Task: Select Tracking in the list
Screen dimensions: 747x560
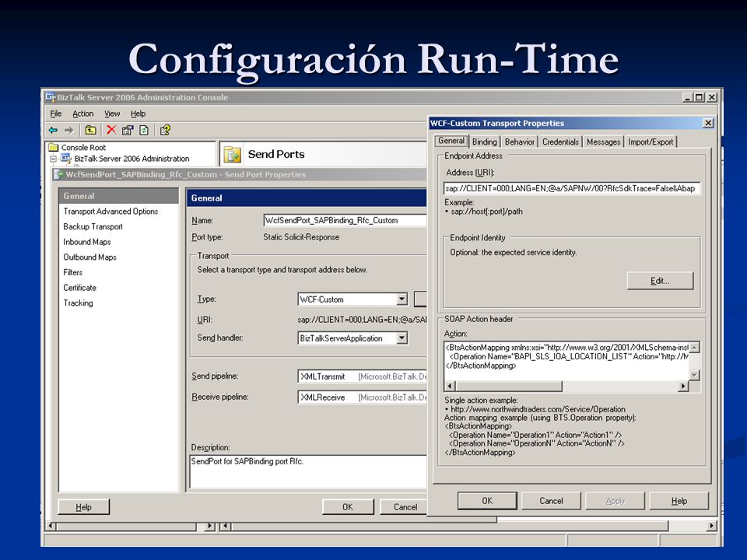Action: tap(78, 303)
